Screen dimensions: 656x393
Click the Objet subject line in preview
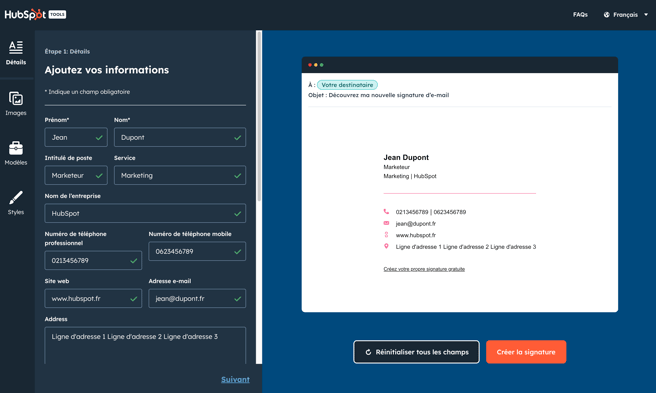pyautogui.click(x=379, y=95)
